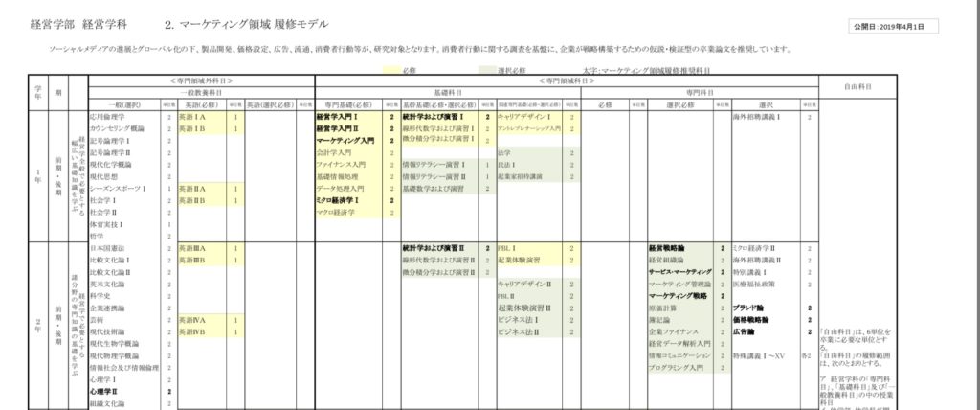Click the bold 経営戦略論 course
The image size is (980, 410).
[666, 248]
